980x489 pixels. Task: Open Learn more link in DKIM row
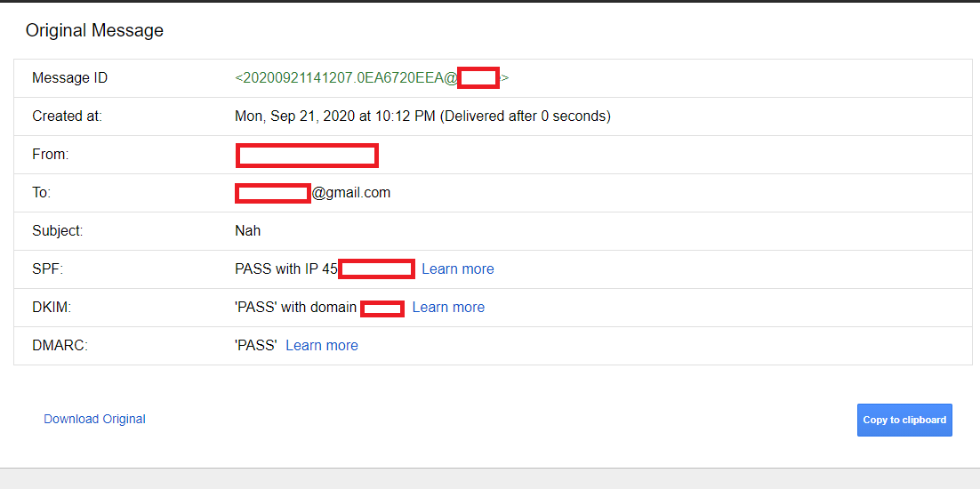tap(448, 307)
